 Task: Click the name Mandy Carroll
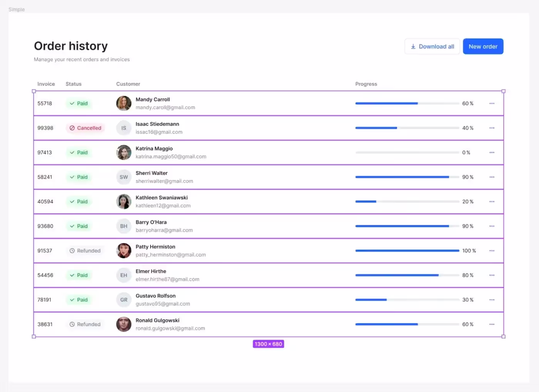point(153,100)
